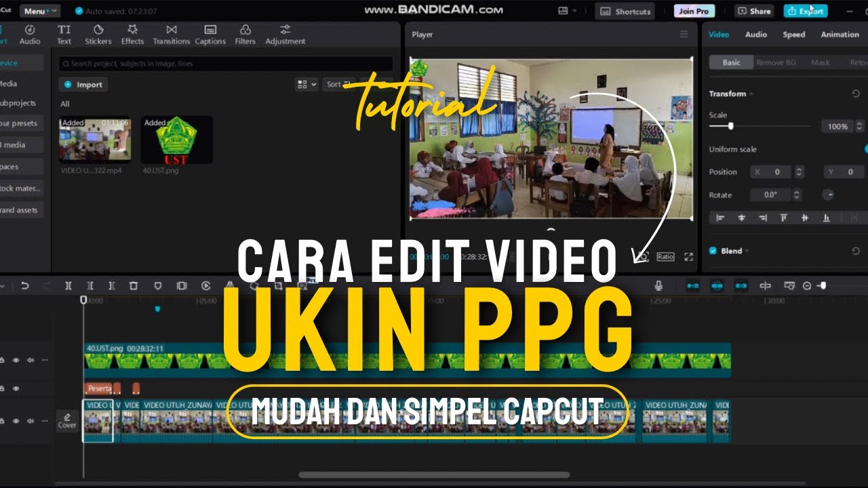Click the player Fullscreen icon
Viewport: 868px width, 488px height.
point(688,257)
